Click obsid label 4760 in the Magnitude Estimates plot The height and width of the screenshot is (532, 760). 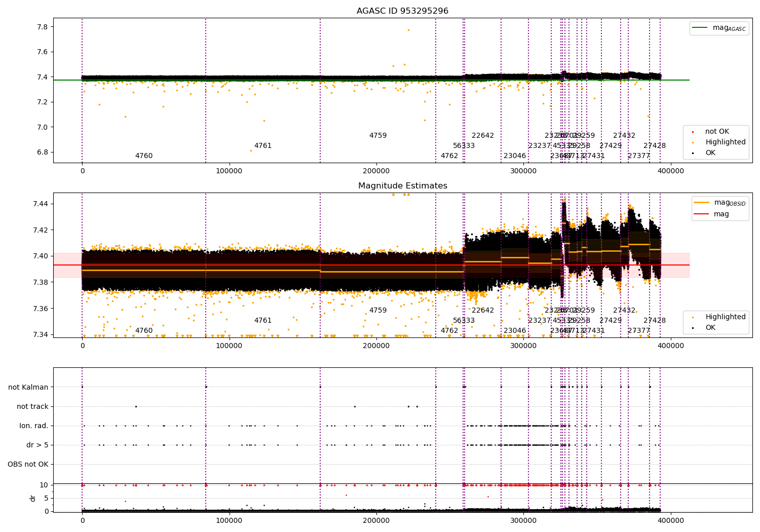(x=144, y=331)
